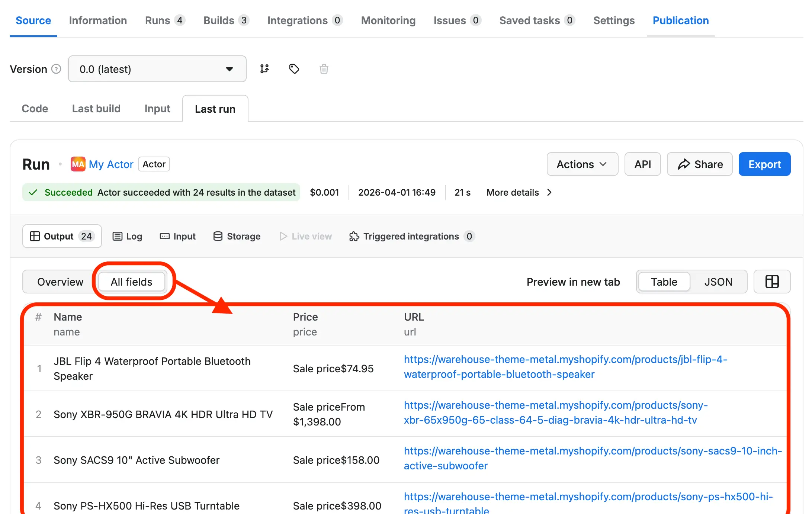Switch to the Code sub-tab

35,109
